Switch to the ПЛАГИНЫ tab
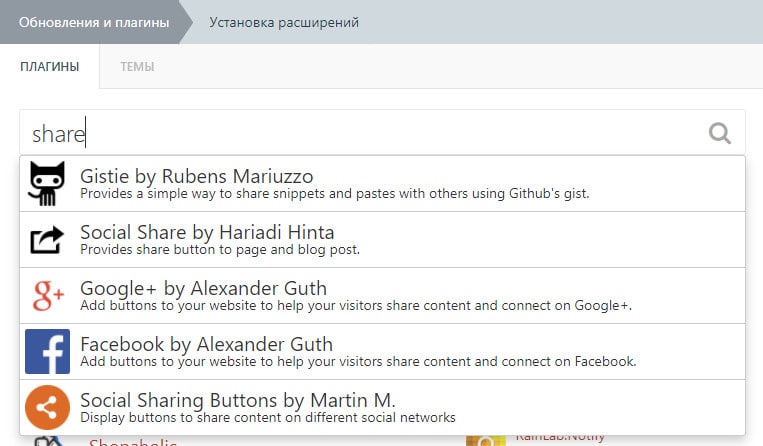The height and width of the screenshot is (446, 763). point(50,67)
